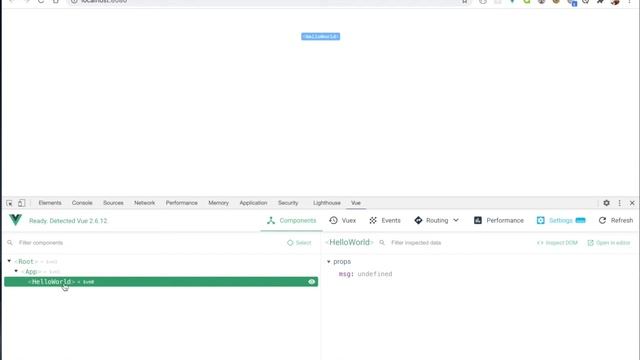
Task: Click the msg undefined prop value
Action: (375, 274)
